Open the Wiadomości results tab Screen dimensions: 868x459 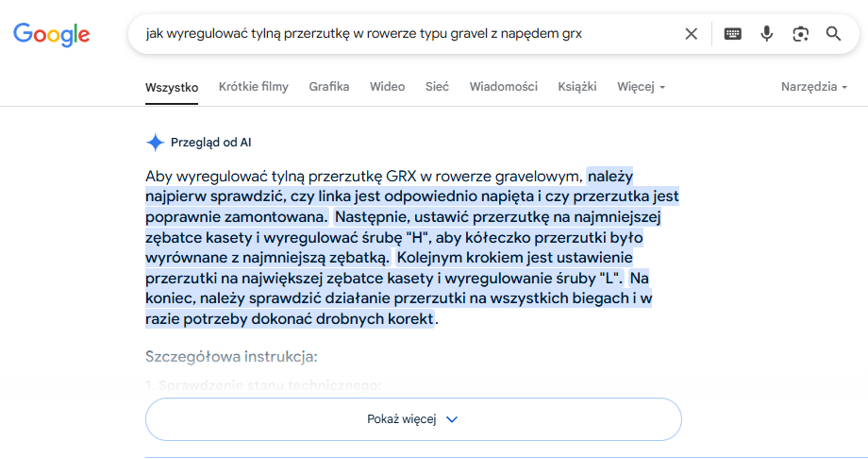503,87
